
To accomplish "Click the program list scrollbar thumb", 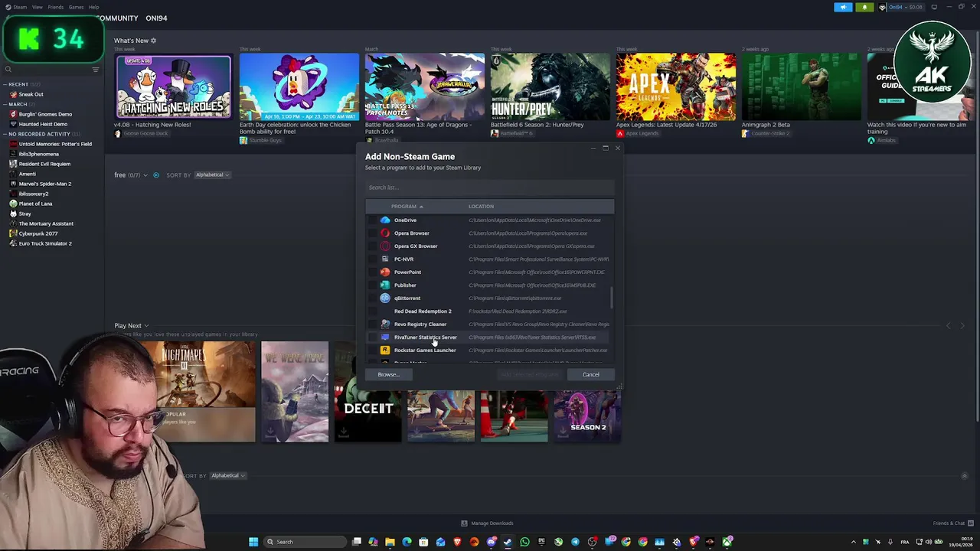I will [x=612, y=299].
